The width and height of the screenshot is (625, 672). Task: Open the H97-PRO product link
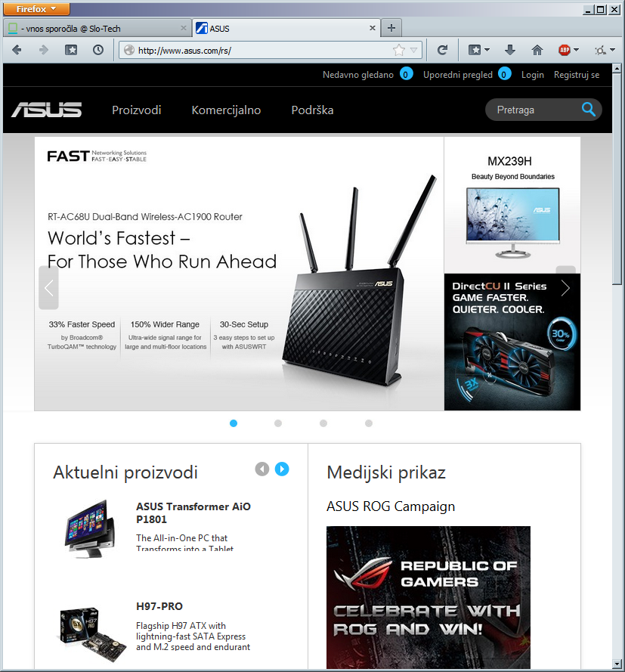point(159,606)
